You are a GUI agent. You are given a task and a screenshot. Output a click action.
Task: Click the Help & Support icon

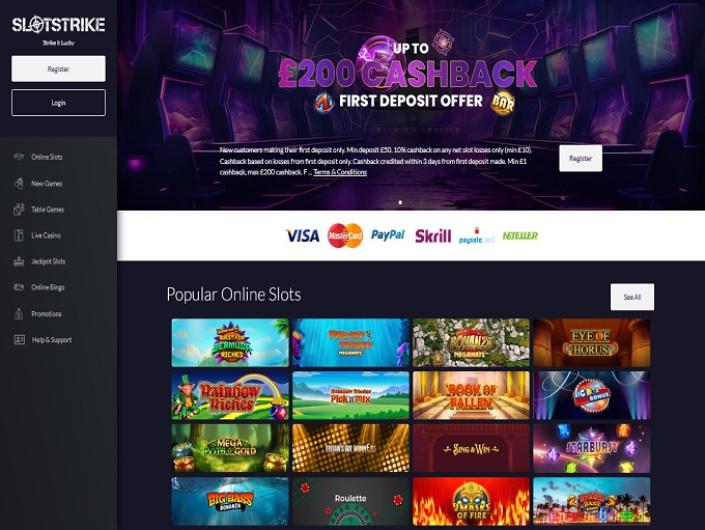(x=19, y=340)
